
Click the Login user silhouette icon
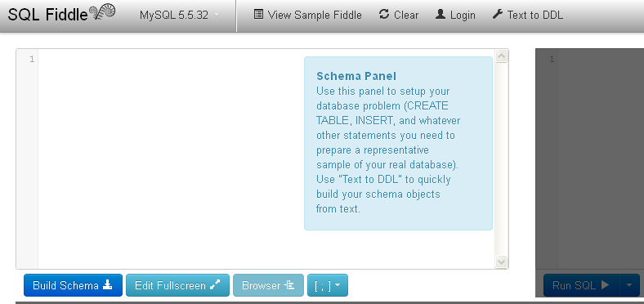pyautogui.click(x=441, y=15)
